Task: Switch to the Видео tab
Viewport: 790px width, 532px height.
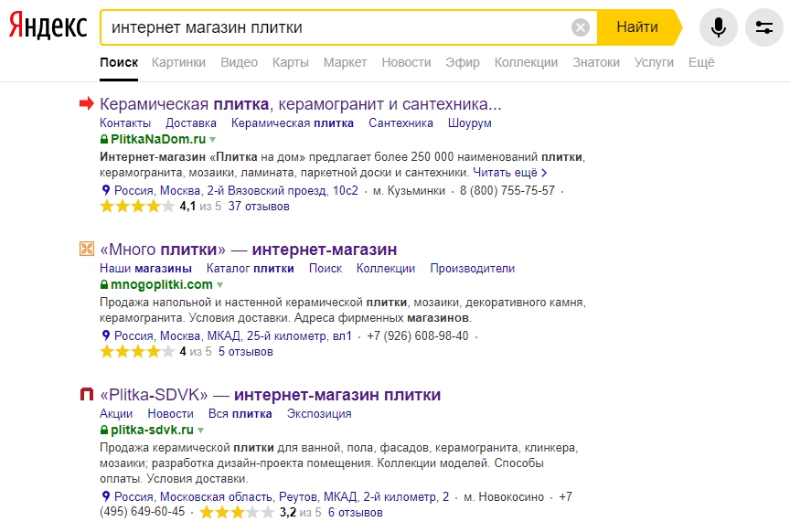Action: point(239,62)
